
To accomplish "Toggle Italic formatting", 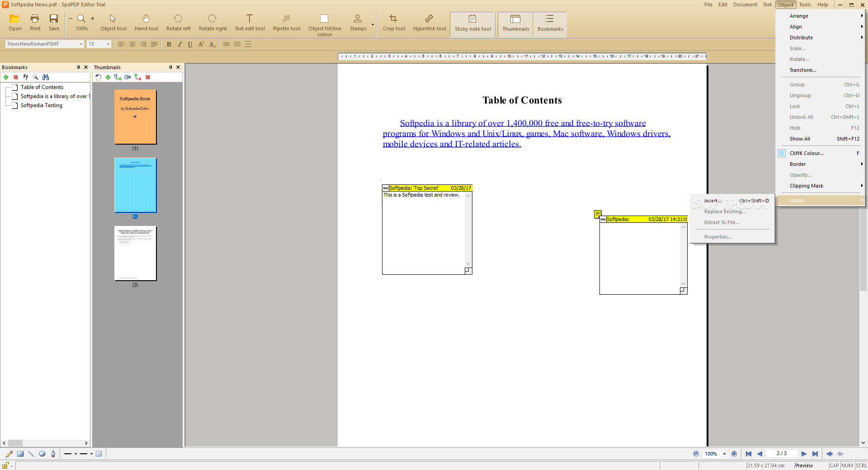I will coord(179,44).
